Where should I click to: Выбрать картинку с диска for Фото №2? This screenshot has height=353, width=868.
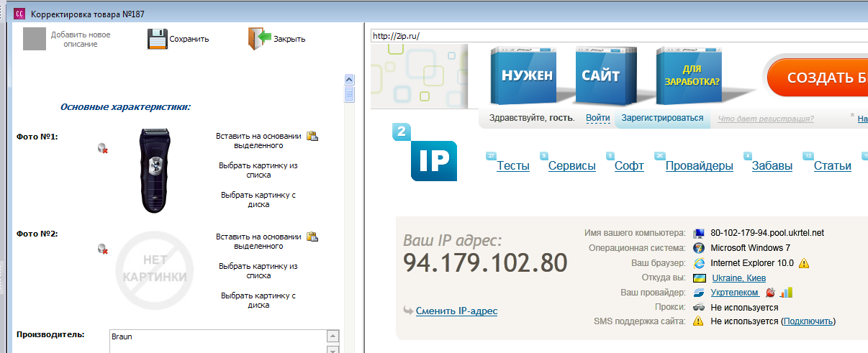(258, 300)
